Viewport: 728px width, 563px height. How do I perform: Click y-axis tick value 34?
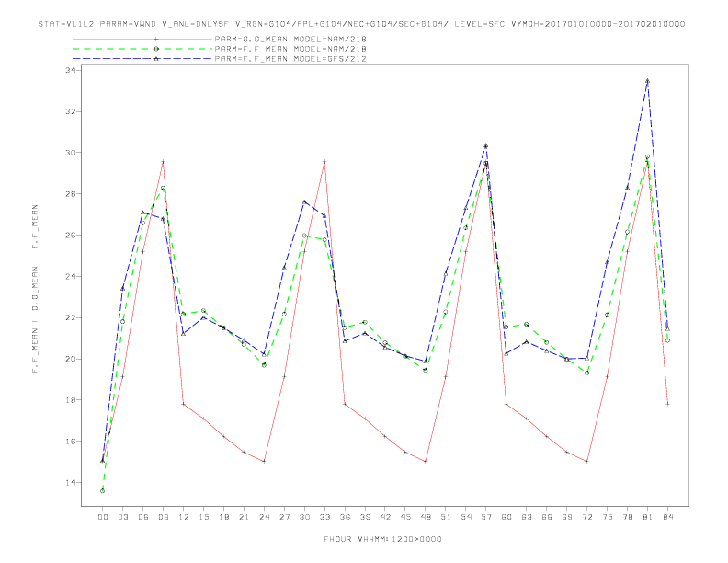[x=73, y=70]
